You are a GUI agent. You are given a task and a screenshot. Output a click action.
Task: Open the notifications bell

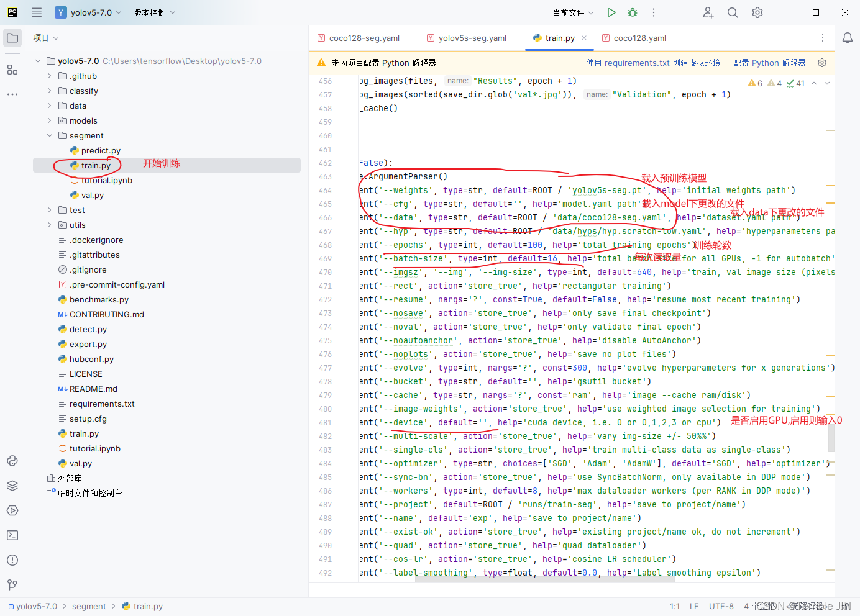[x=847, y=37]
